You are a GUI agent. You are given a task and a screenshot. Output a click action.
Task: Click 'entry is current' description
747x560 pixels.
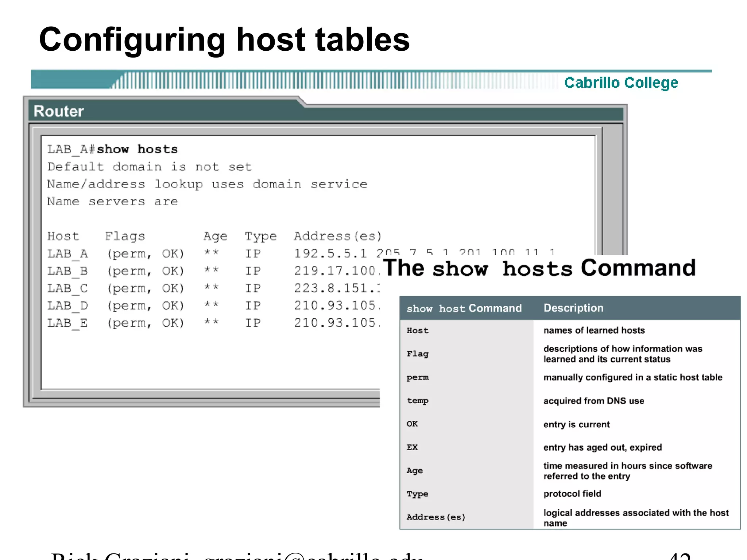576,424
